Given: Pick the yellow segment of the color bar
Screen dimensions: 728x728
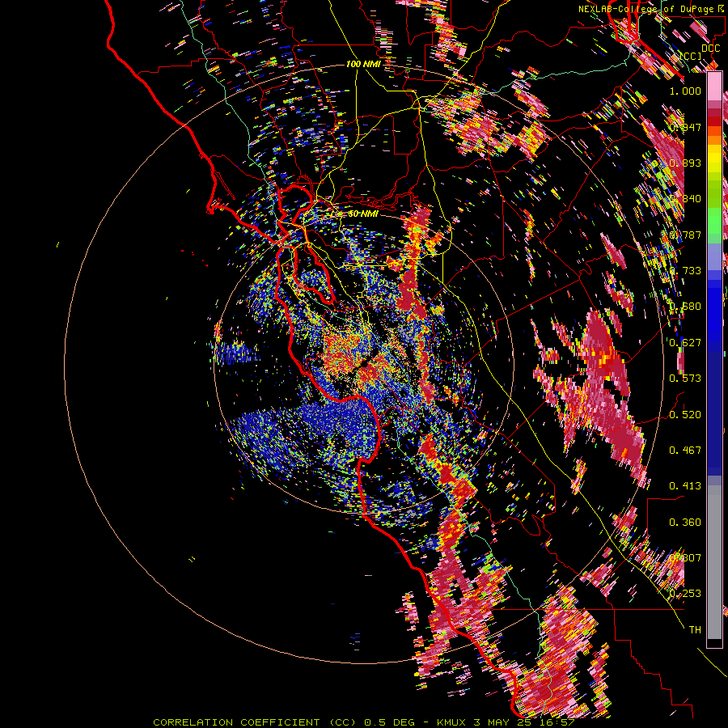Looking at the screenshot, I should click(714, 159).
